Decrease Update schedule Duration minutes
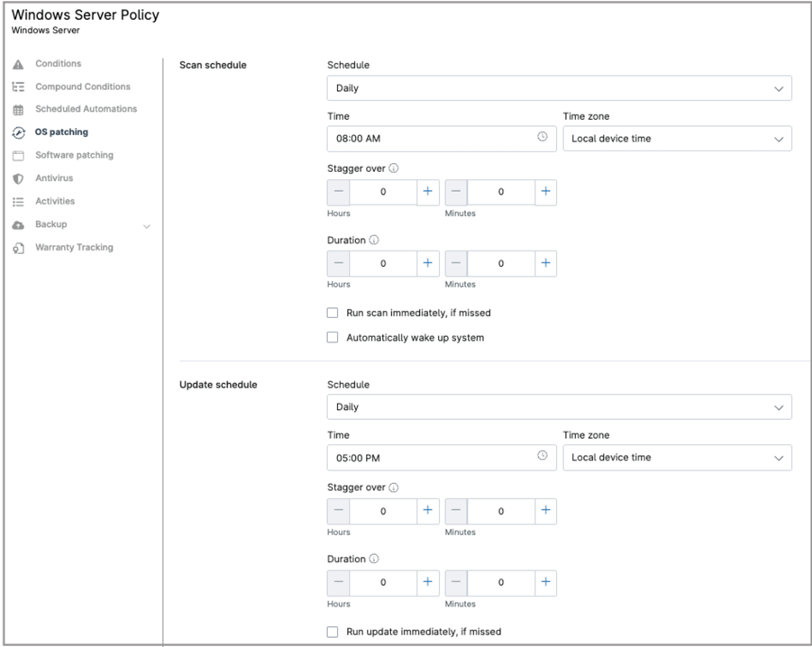Viewport: 812px width, 647px height. (456, 583)
